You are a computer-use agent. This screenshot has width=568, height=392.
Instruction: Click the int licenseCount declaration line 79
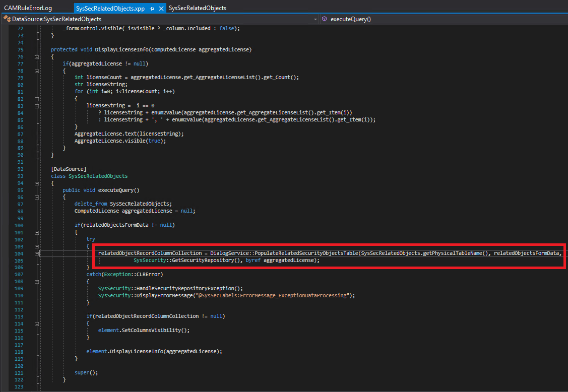click(x=186, y=78)
